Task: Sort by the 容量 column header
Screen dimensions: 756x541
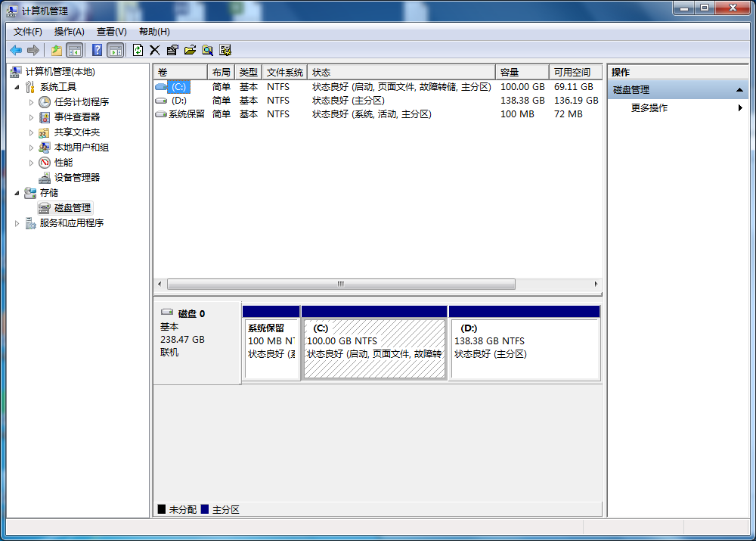Action: point(522,73)
